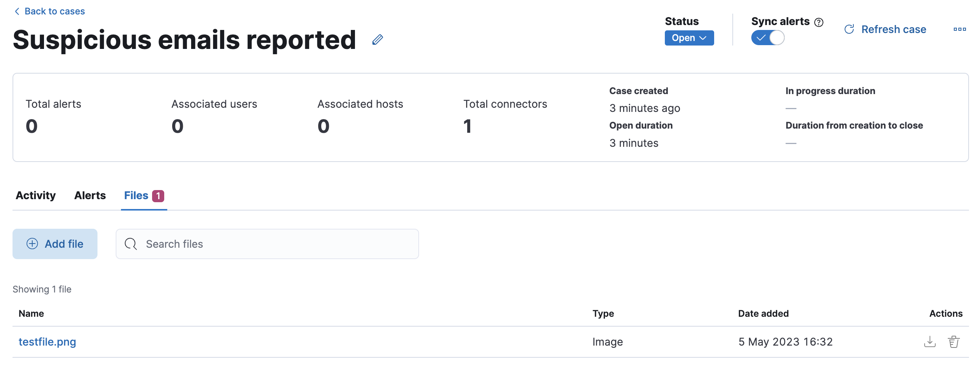The height and width of the screenshot is (371, 980).
Task: Click the Date added column header
Action: click(763, 314)
